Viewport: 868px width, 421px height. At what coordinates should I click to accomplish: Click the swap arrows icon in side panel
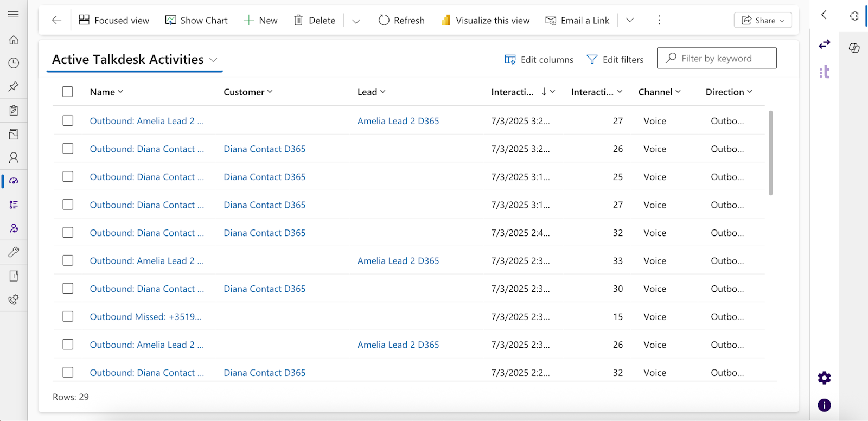(x=825, y=44)
